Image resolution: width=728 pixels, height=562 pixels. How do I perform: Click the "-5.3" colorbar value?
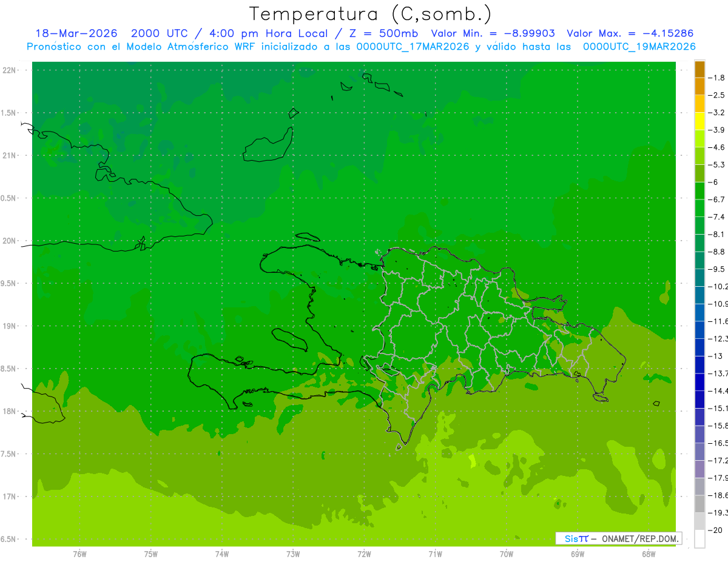tap(717, 165)
